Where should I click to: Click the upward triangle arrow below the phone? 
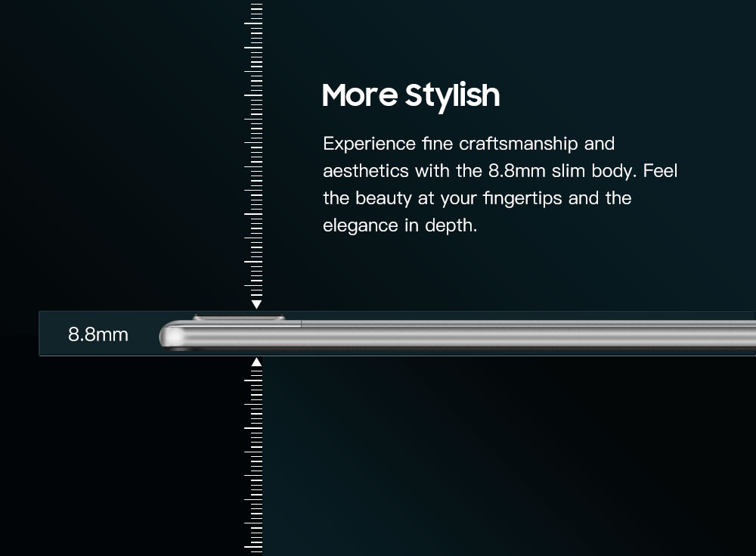tap(256, 362)
